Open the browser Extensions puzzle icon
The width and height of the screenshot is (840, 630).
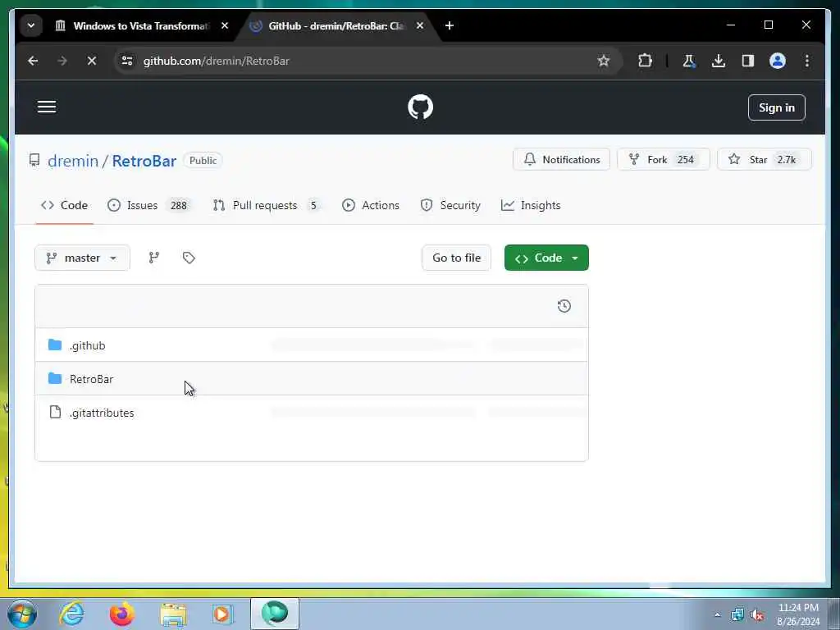click(x=645, y=61)
